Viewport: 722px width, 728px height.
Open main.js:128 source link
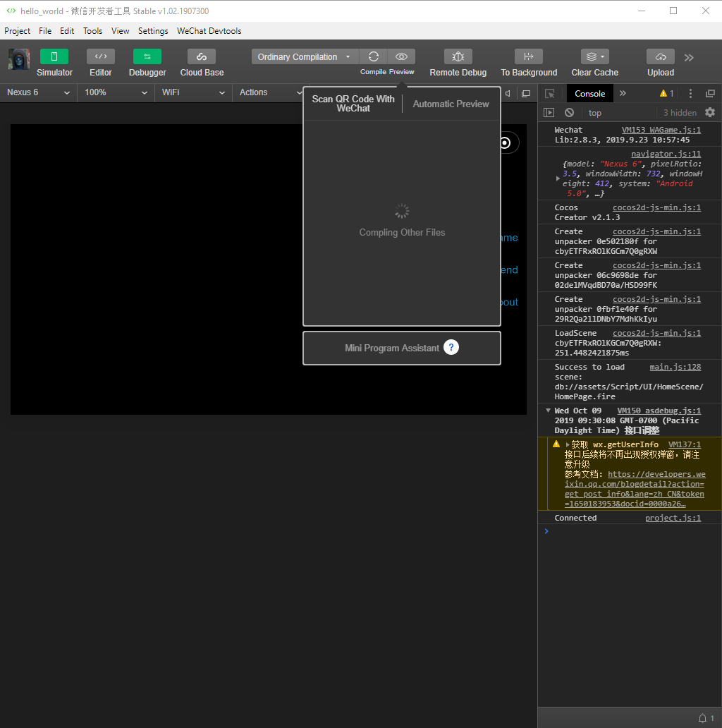675,367
